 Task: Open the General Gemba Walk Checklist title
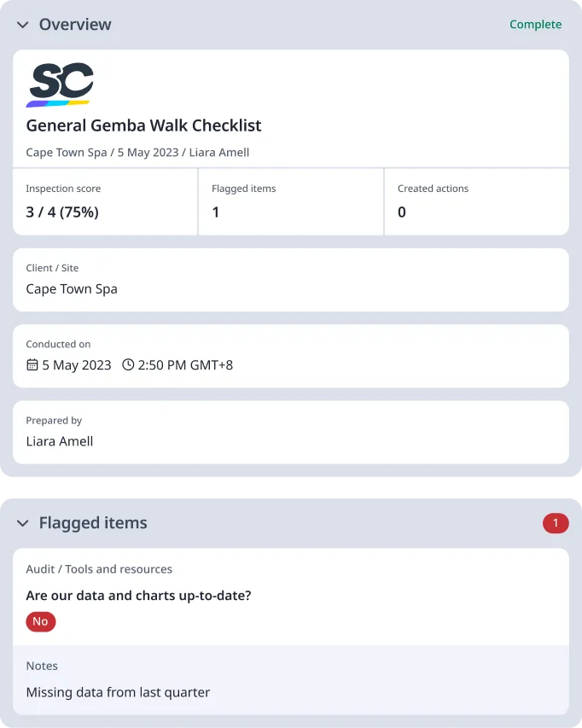[143, 125]
